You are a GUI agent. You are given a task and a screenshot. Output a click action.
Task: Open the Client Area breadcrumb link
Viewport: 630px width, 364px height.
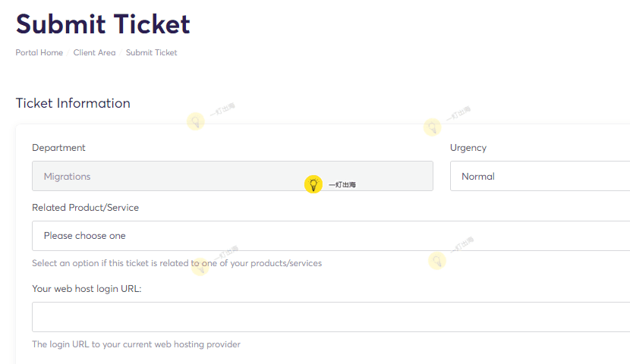pos(94,53)
